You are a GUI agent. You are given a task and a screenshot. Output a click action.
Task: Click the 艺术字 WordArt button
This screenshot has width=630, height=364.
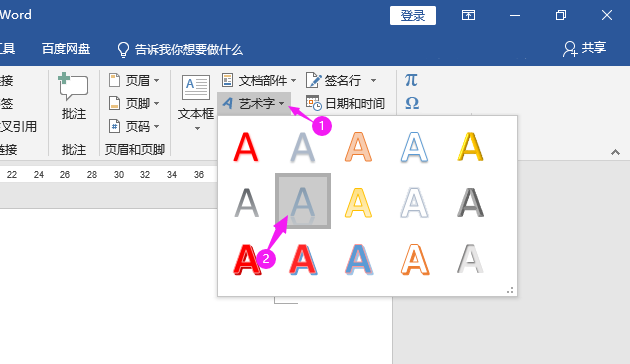pyautogui.click(x=254, y=104)
